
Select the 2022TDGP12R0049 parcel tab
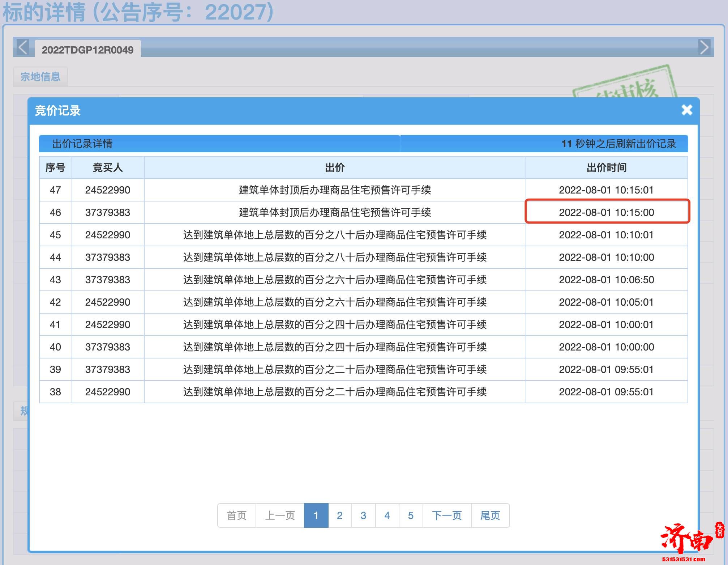tap(89, 50)
